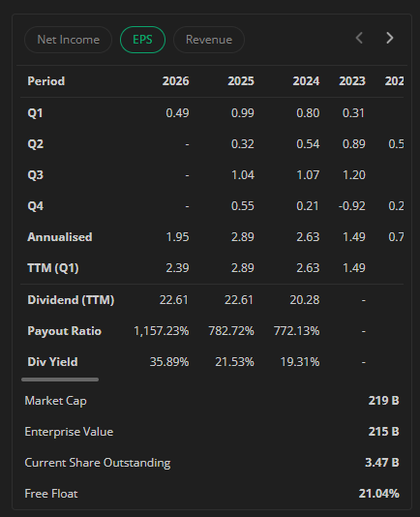Image resolution: width=420 pixels, height=517 pixels.
Task: Select Q3 2024 EPS value 1.07
Action: coord(309,175)
